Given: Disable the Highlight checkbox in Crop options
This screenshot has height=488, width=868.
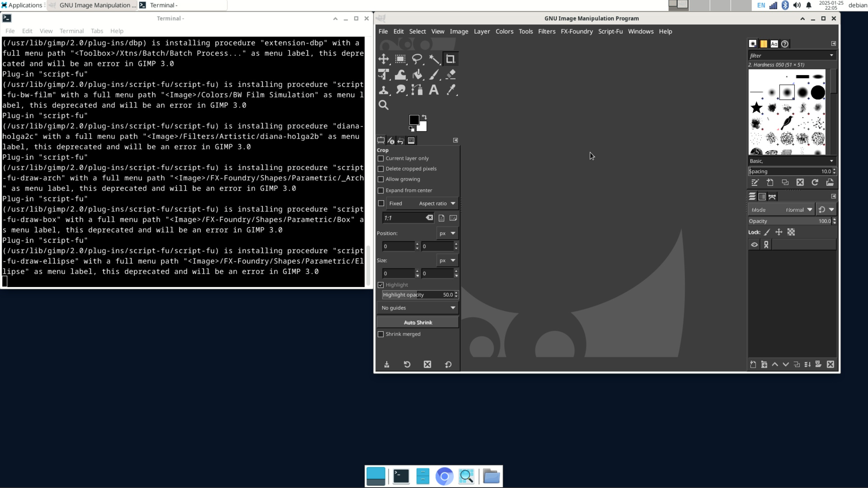Looking at the screenshot, I should pyautogui.click(x=381, y=285).
